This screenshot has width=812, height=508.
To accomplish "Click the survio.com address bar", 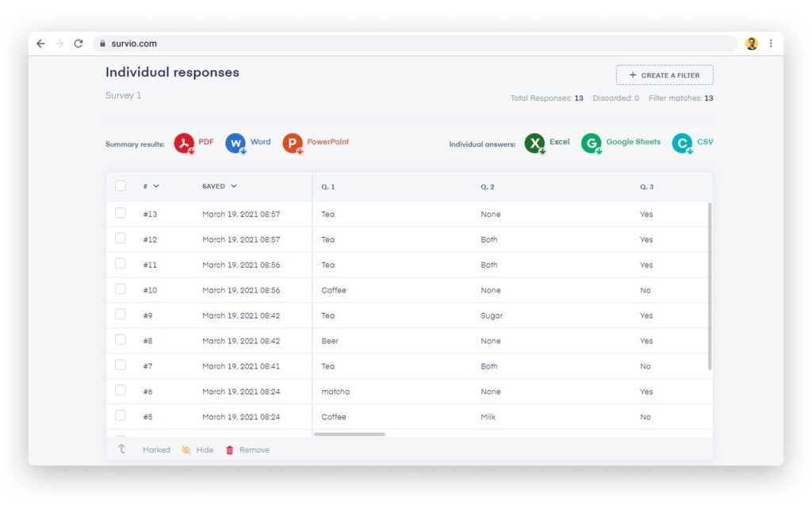I will [396, 44].
